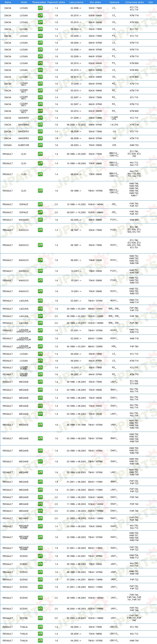
Task: Click fuel icon in Espace 102kW / 139KM row
Action: click(40, 213)
